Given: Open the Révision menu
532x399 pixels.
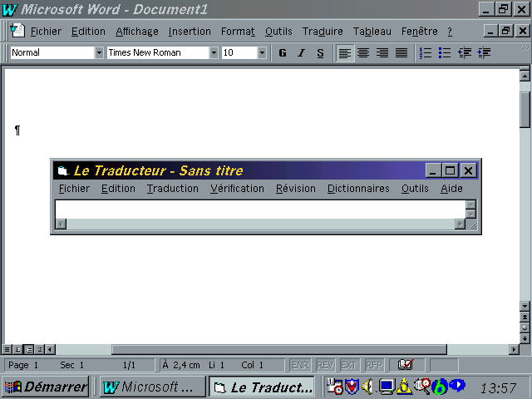Looking at the screenshot, I should click(x=296, y=189).
